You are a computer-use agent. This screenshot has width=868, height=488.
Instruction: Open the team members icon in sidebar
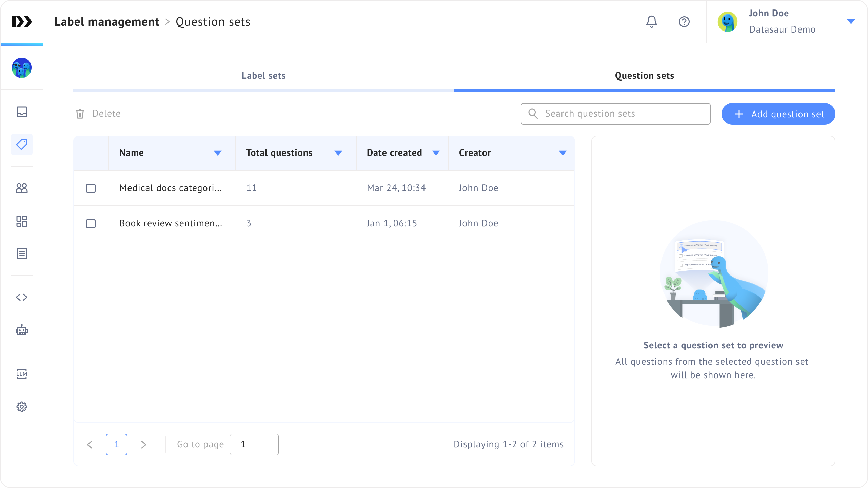coord(22,188)
